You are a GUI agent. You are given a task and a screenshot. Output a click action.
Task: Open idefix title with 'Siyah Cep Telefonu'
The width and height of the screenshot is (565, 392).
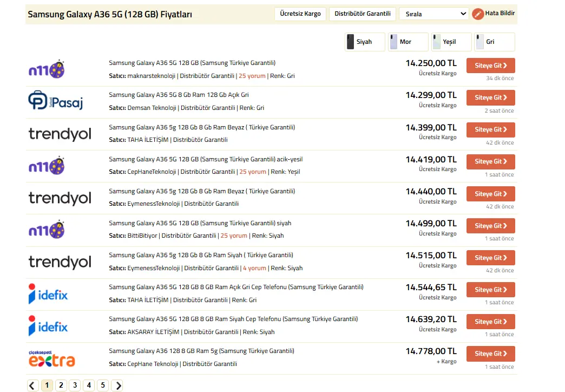coord(233,319)
